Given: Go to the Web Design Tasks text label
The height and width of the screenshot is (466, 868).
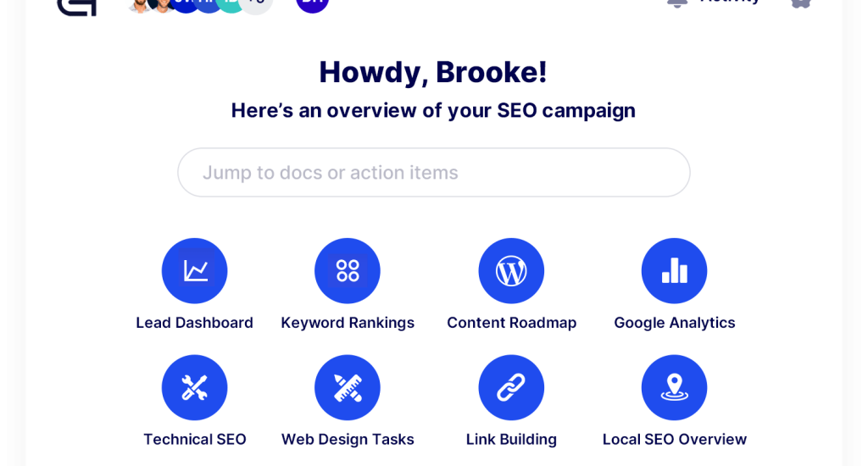Looking at the screenshot, I should [x=348, y=439].
